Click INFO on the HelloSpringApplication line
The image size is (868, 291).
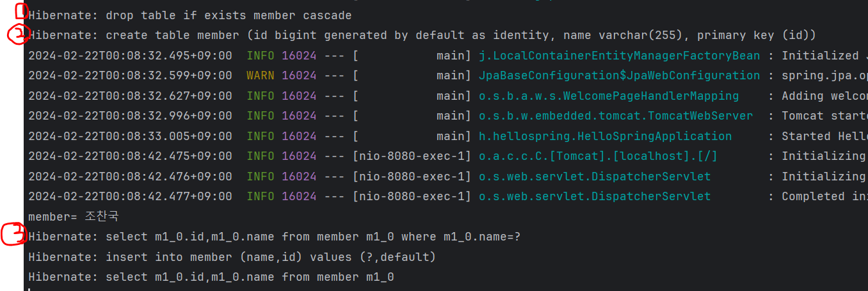pyautogui.click(x=261, y=136)
